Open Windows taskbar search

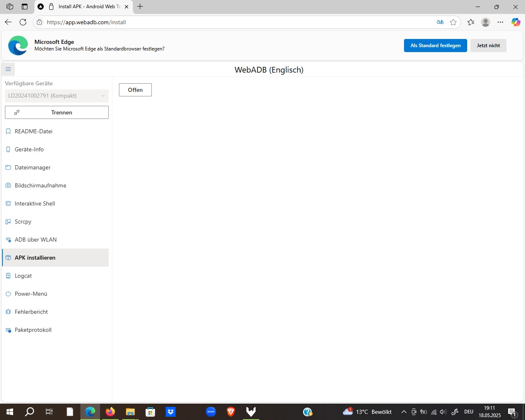(30, 412)
